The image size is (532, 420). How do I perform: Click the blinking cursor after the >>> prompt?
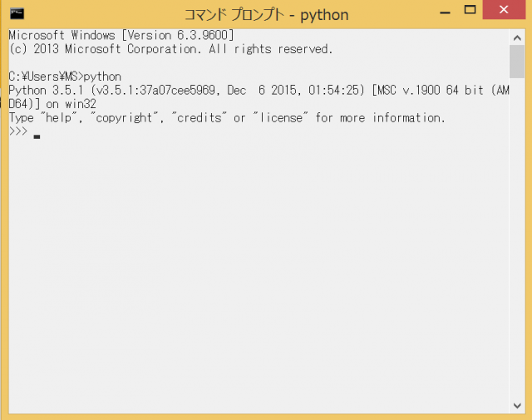tap(37, 136)
